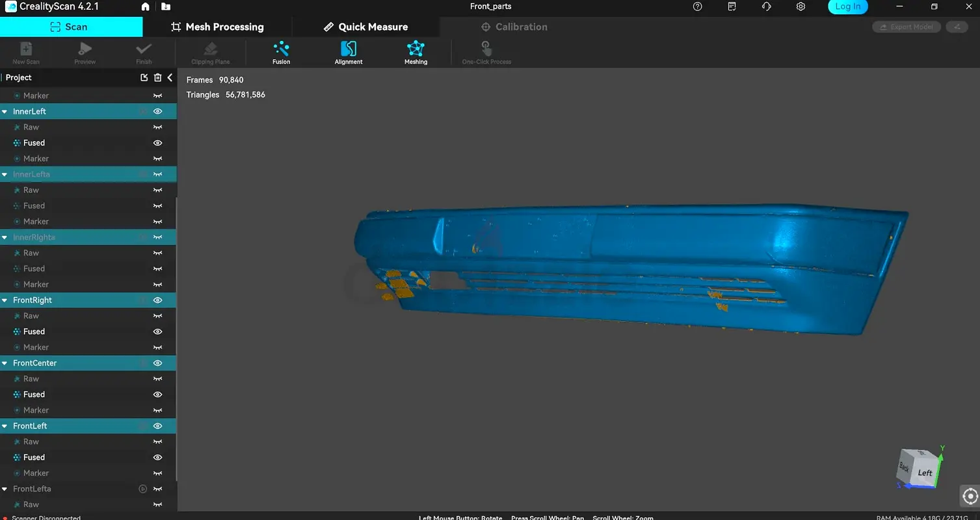Click the share icon beside Export Model
The width and height of the screenshot is (980, 520).
click(957, 27)
